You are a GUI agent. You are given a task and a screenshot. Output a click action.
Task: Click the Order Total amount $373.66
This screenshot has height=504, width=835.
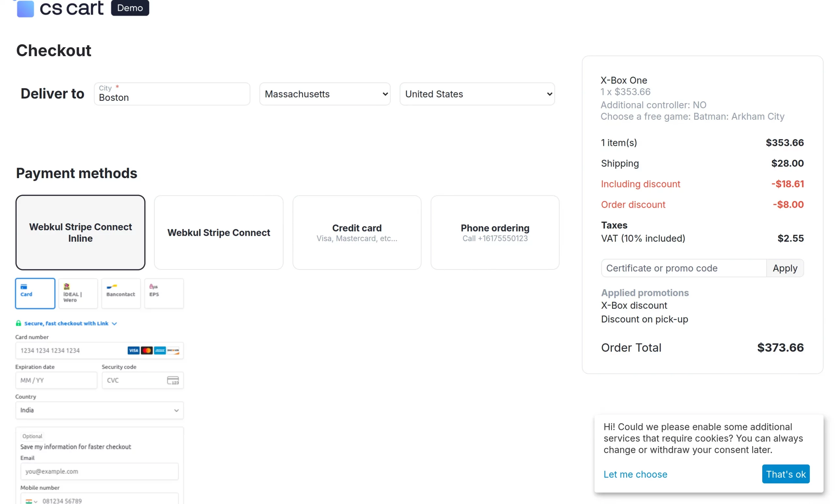pyautogui.click(x=781, y=347)
